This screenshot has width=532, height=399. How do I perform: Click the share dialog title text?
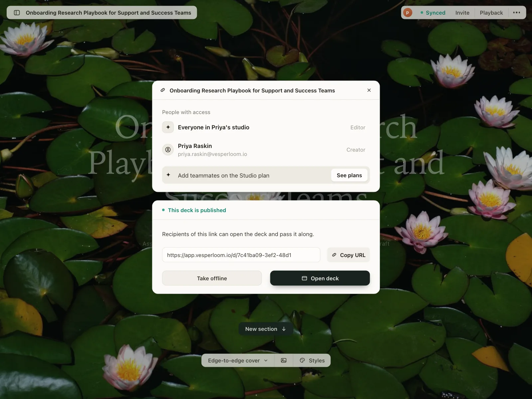pos(252,90)
